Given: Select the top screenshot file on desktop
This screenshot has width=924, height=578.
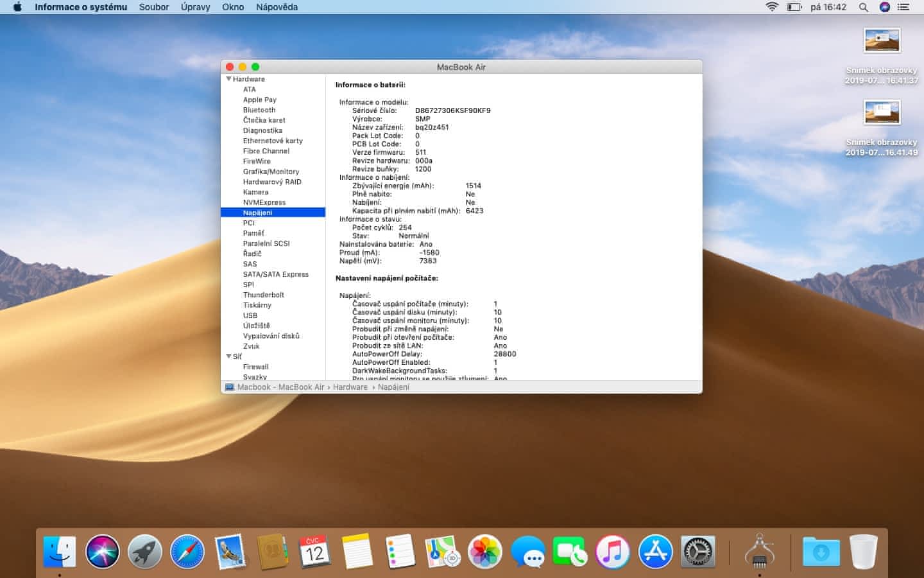Looking at the screenshot, I should click(882, 41).
